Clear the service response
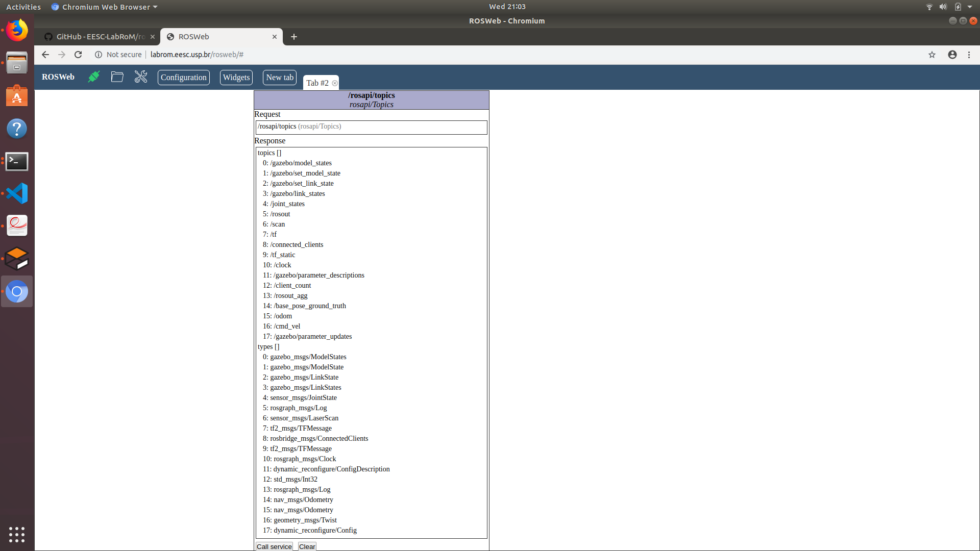Viewport: 980px width, 551px height. point(307,546)
